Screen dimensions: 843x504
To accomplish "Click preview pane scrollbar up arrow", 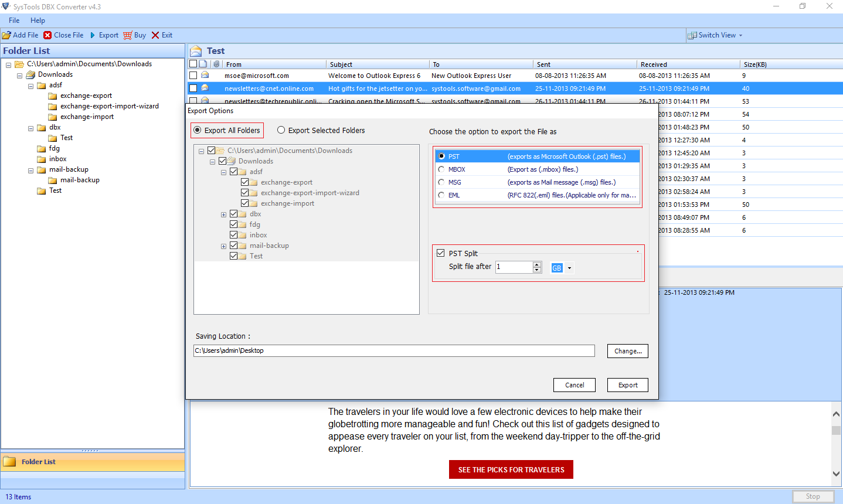I will click(x=837, y=414).
